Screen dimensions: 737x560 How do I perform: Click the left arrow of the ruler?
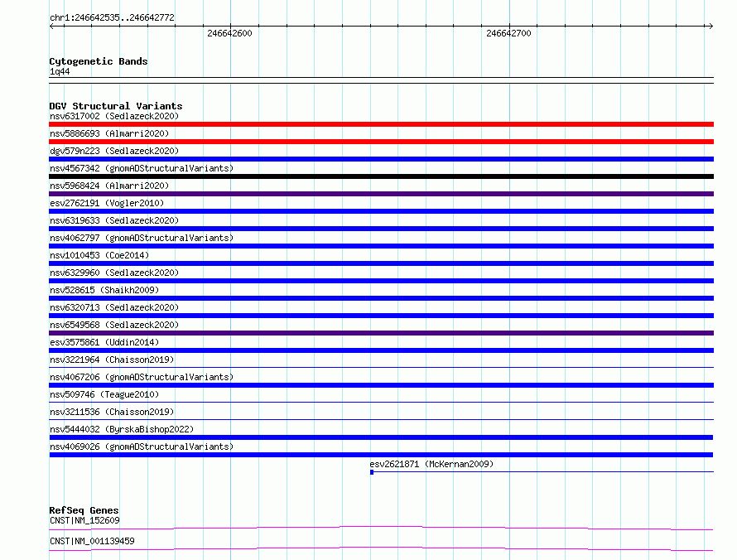point(51,27)
